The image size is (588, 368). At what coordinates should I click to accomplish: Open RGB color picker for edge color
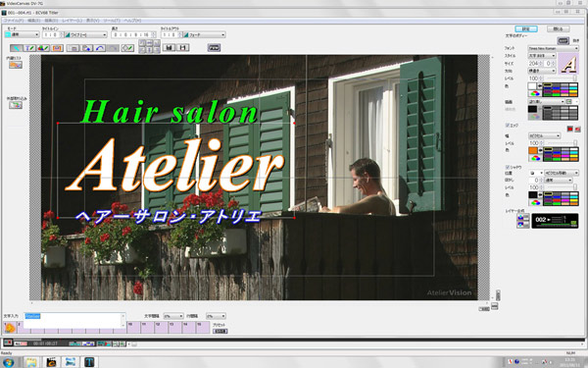[x=535, y=158]
